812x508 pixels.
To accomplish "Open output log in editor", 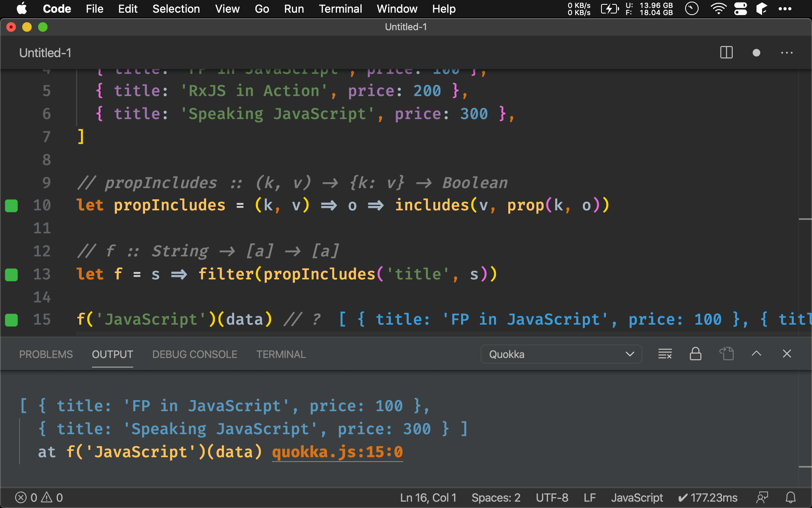I will click(726, 354).
